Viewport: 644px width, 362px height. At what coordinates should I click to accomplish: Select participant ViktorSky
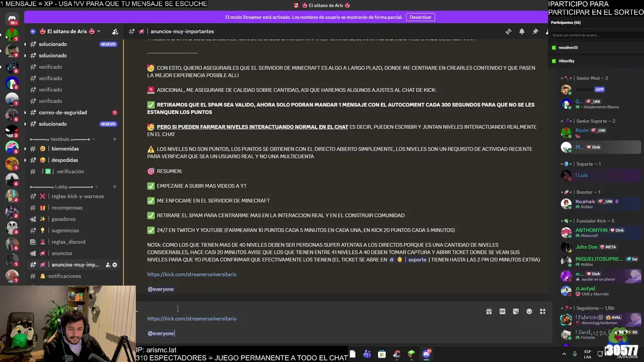596,61
